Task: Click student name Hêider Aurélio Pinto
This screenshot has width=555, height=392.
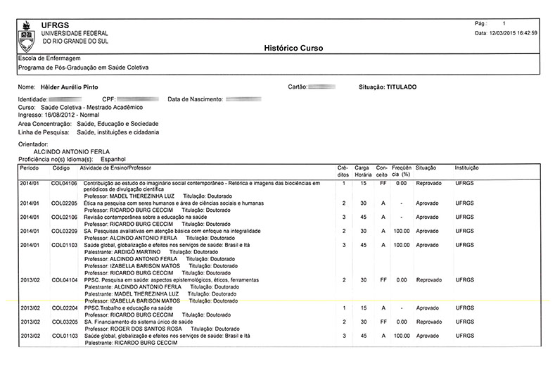Action: pyautogui.click(x=68, y=87)
